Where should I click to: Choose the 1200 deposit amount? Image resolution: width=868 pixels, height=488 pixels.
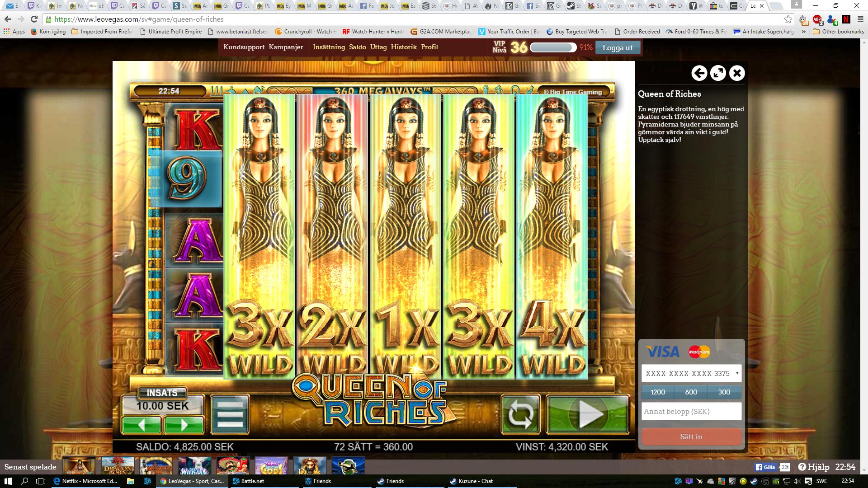pyautogui.click(x=658, y=392)
